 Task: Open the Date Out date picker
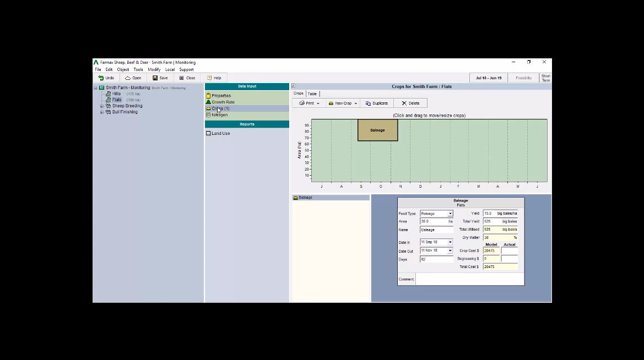(x=450, y=250)
